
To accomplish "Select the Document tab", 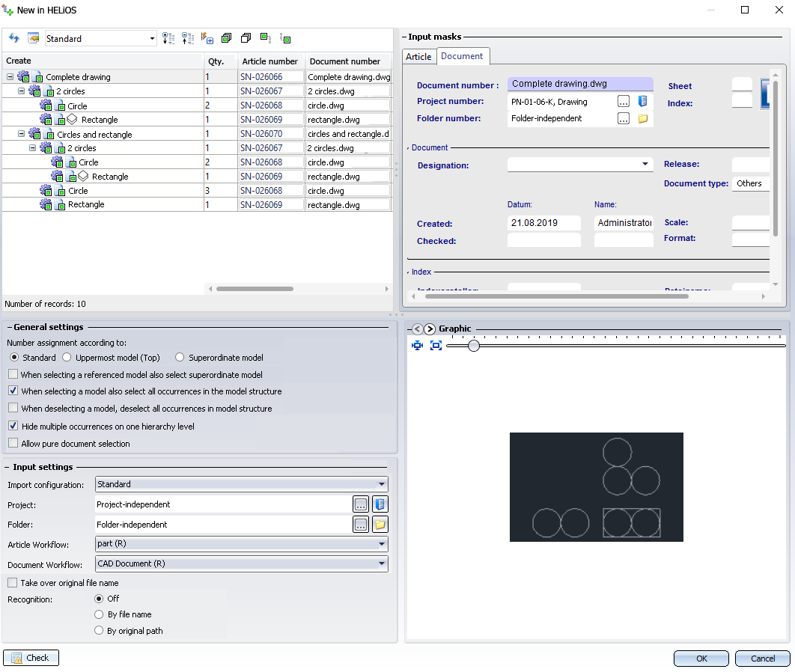I will click(x=462, y=56).
